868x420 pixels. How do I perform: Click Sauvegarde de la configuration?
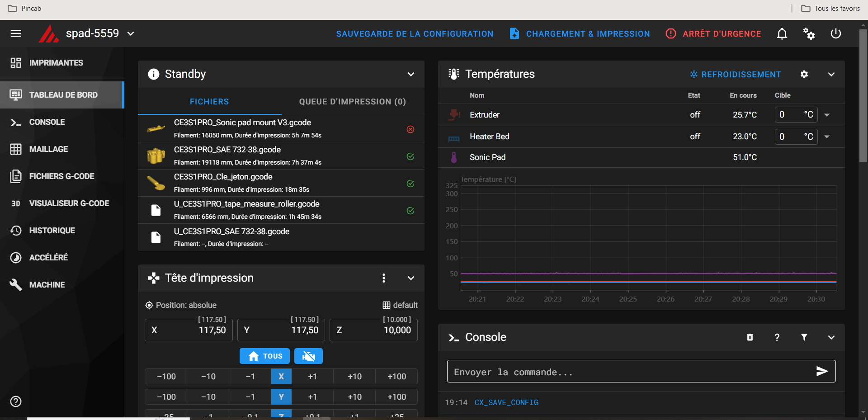[x=415, y=34]
